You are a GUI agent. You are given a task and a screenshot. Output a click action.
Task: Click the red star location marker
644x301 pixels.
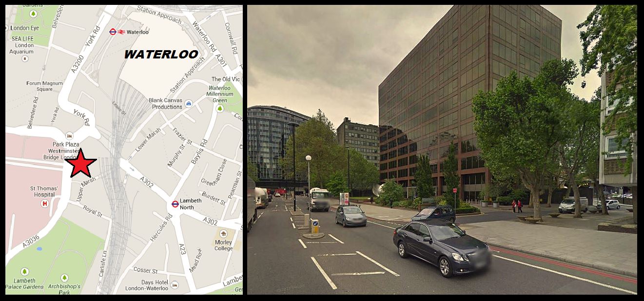(81, 164)
